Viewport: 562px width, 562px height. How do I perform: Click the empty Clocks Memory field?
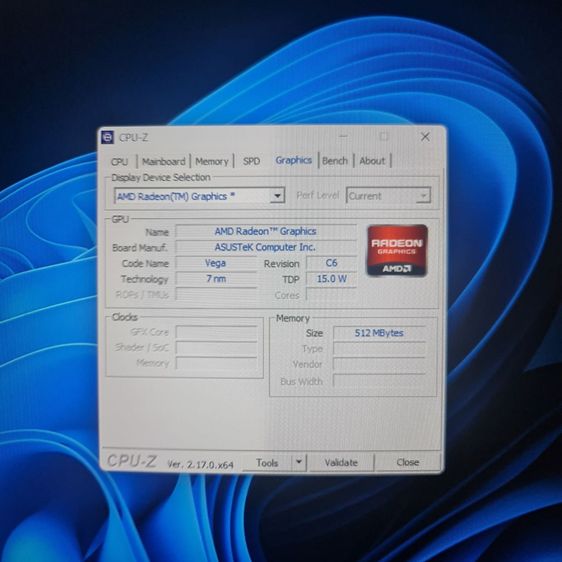pos(216,364)
